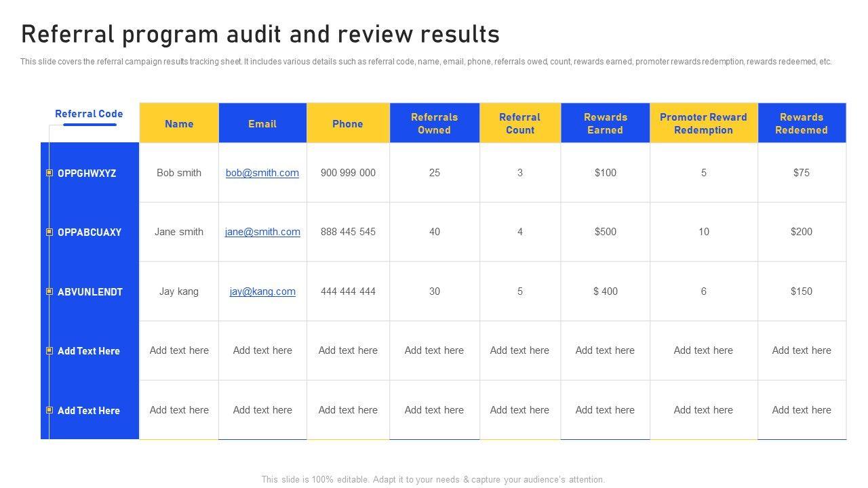The height and width of the screenshot is (488, 868).
Task: Click the '$500' rewards earned cell
Action: point(606,232)
